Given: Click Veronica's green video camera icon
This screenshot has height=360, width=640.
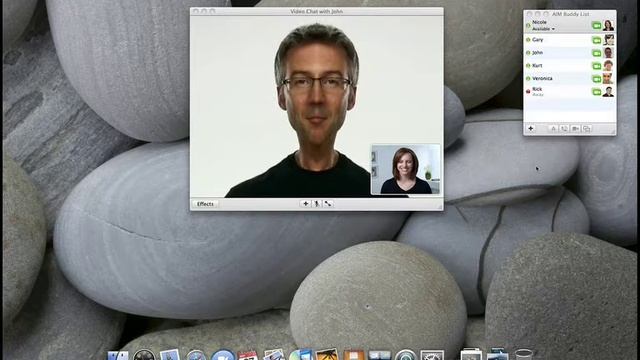Looking at the screenshot, I should point(596,79).
